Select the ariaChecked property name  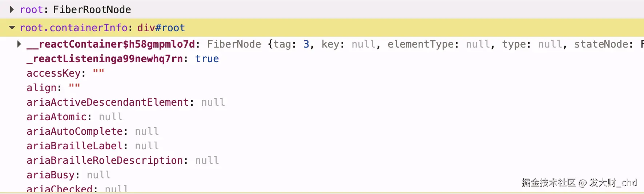[x=59, y=189]
